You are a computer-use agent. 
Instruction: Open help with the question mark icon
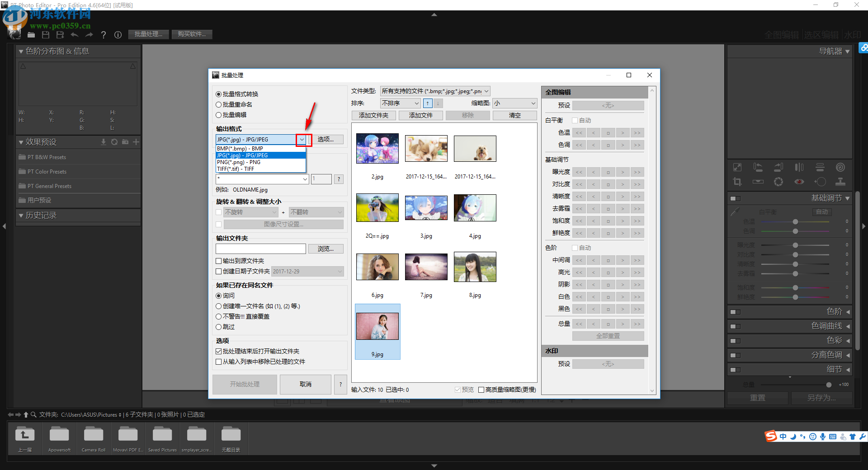(104, 35)
